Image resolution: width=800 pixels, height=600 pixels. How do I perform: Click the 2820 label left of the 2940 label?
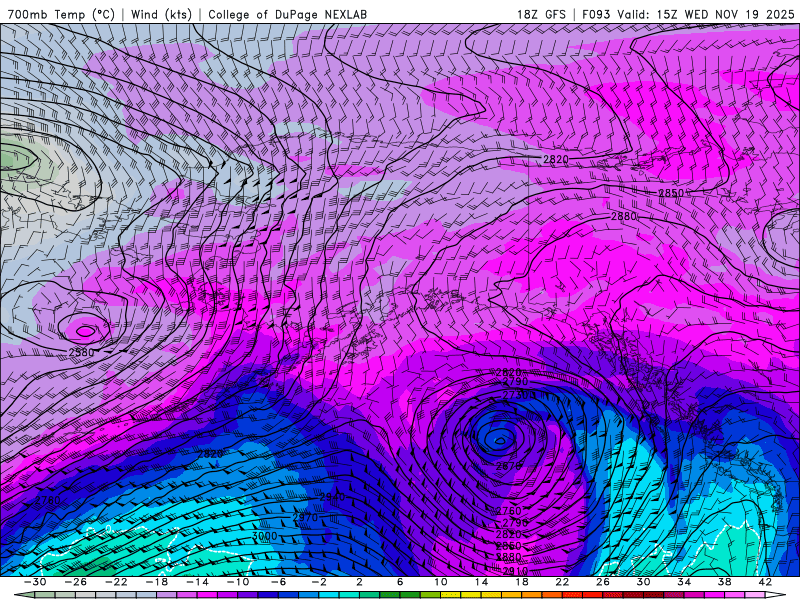point(210,454)
